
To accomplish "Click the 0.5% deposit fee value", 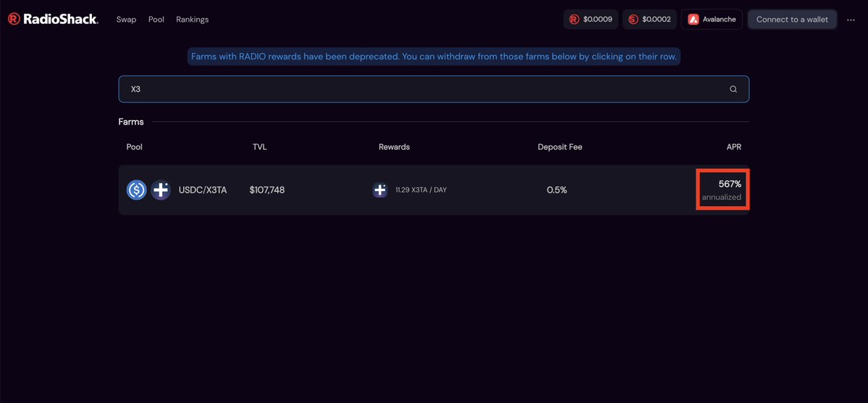I will point(557,190).
